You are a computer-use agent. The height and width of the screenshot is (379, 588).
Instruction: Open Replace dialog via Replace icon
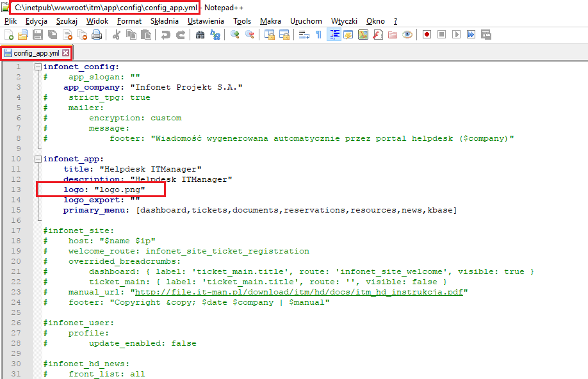[215, 35]
